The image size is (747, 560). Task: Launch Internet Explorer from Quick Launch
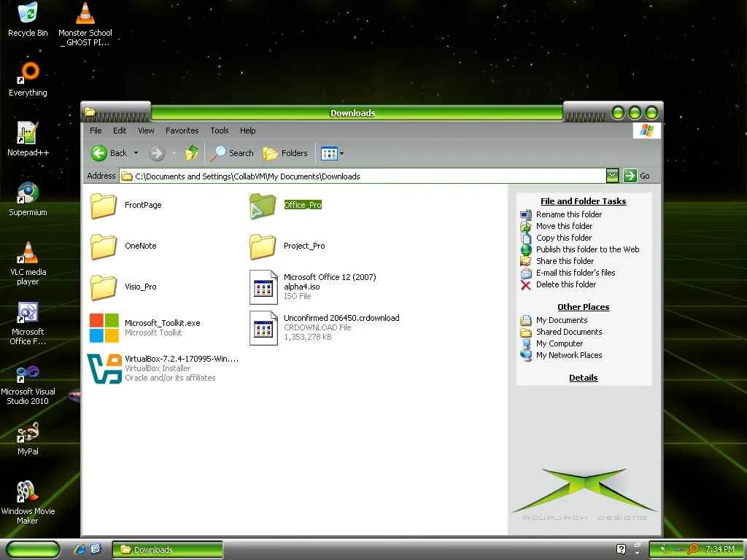(80, 550)
